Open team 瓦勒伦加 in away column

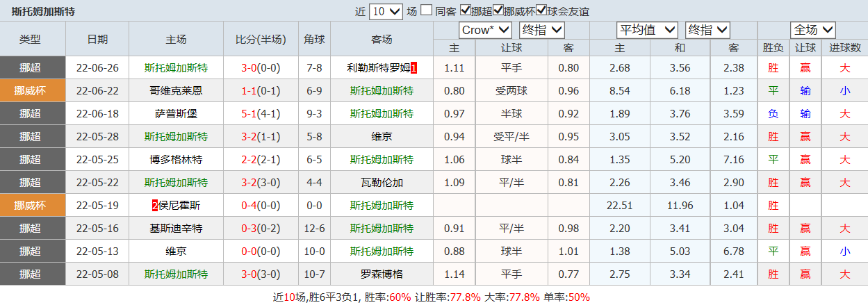[x=382, y=183]
